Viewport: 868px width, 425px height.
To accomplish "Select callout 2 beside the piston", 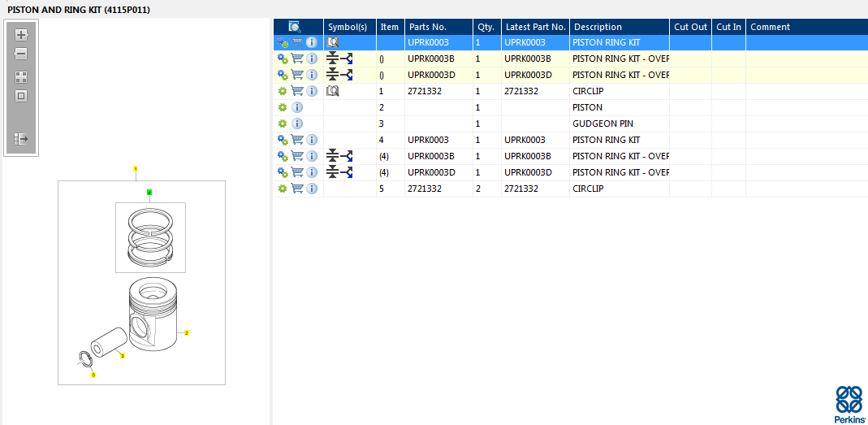I will pyautogui.click(x=187, y=332).
